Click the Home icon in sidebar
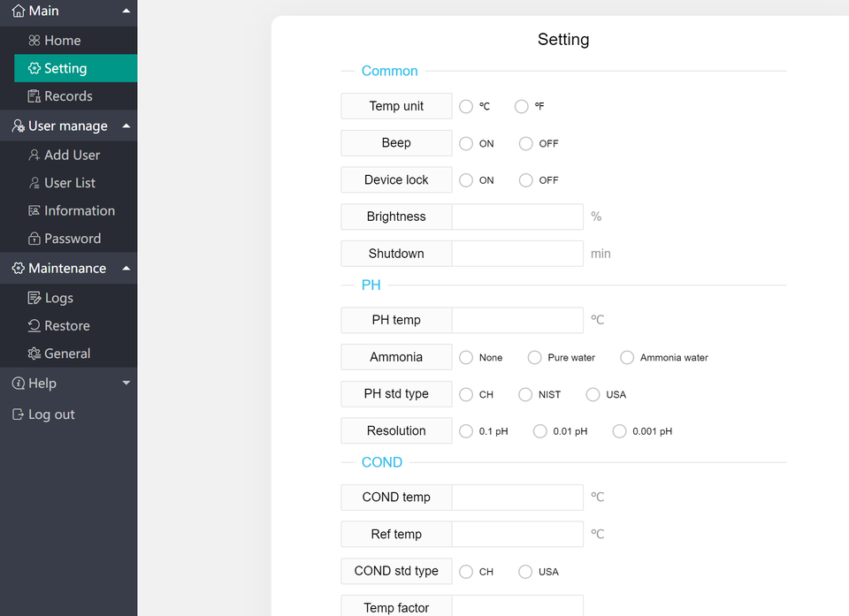The width and height of the screenshot is (849, 616). [x=34, y=41]
